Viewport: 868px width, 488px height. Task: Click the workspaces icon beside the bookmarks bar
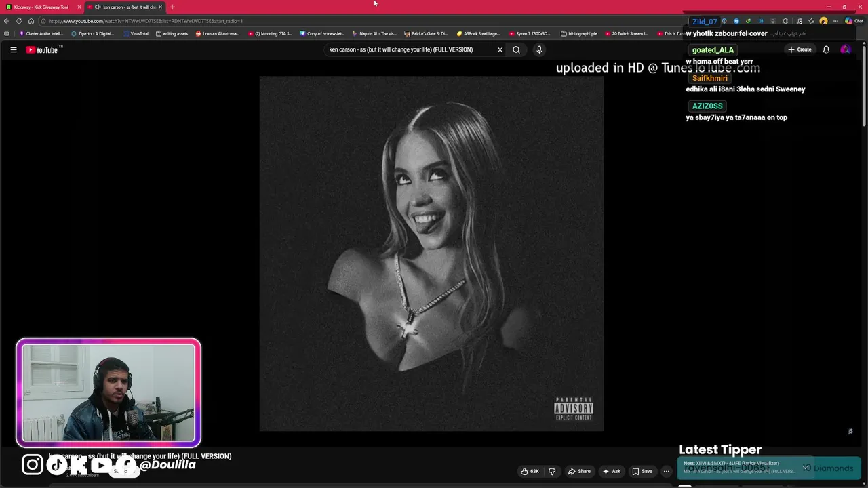[x=7, y=33]
